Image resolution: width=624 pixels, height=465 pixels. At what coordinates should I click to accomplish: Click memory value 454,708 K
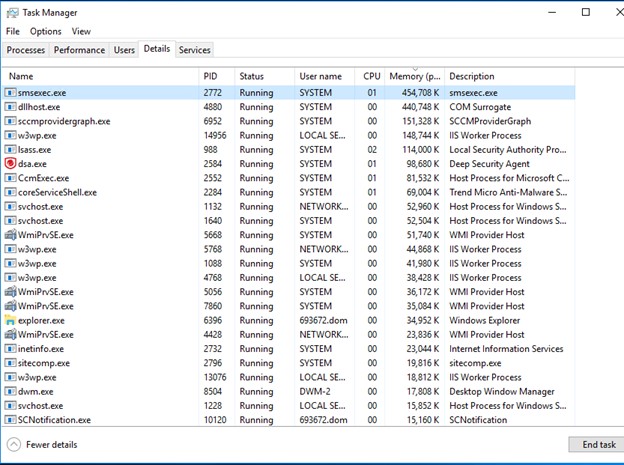[x=420, y=93]
